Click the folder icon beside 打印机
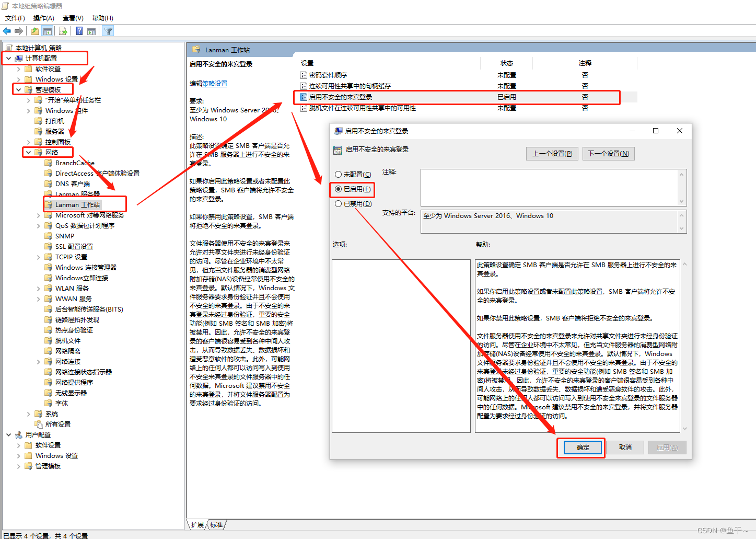 [x=39, y=121]
